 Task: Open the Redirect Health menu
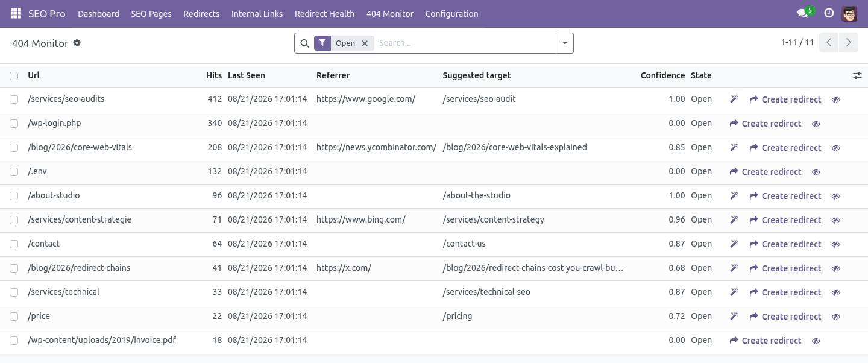coord(324,13)
